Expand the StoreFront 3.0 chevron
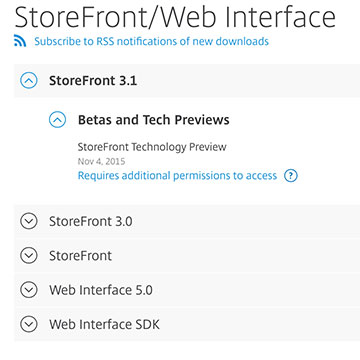 coord(29,221)
